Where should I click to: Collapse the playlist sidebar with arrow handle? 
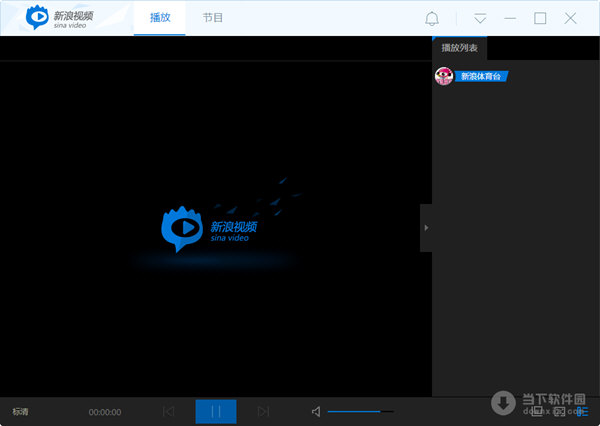[426, 228]
